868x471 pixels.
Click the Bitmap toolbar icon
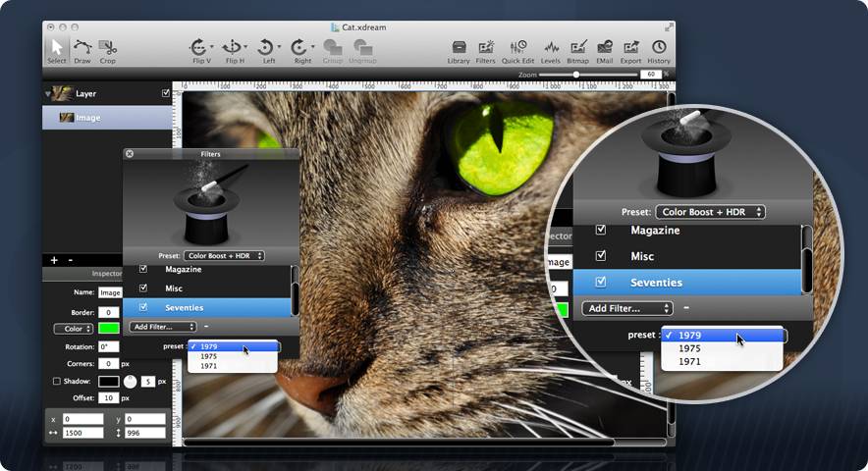(x=577, y=49)
